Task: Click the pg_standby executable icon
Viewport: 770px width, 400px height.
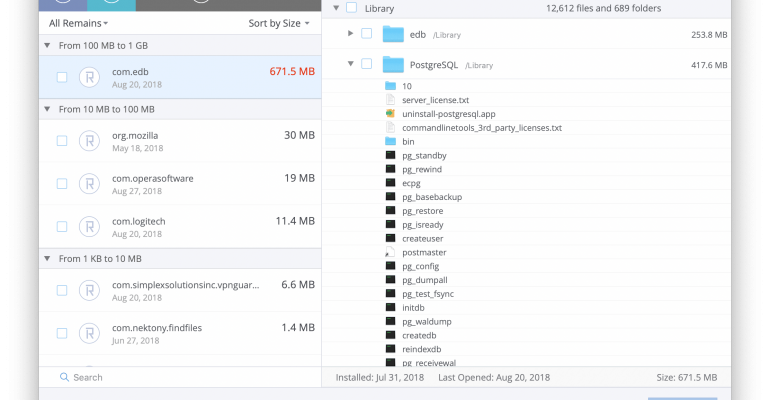Action: point(391,156)
